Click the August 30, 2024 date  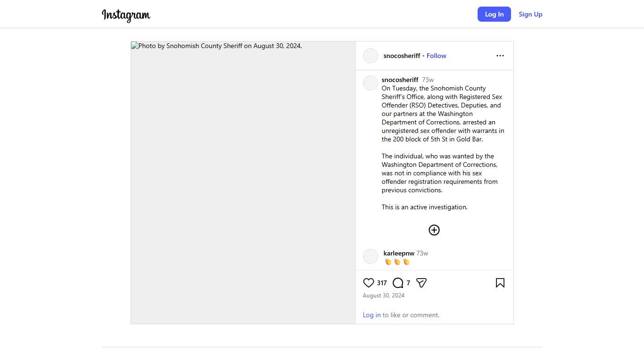tap(383, 296)
